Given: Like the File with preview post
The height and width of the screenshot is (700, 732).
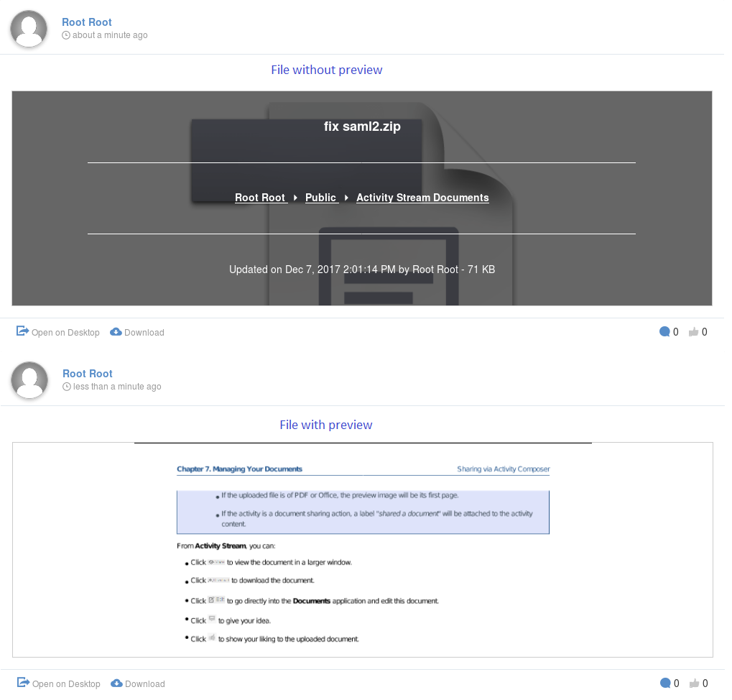Looking at the screenshot, I should pos(695,683).
